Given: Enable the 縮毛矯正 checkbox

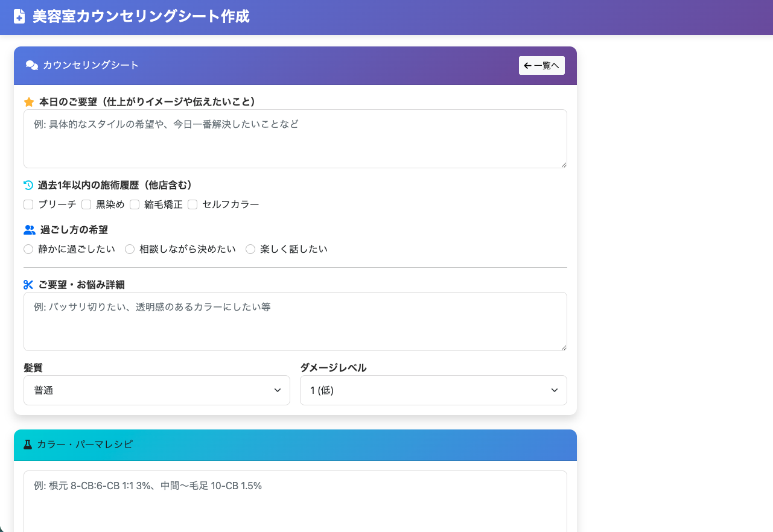Looking at the screenshot, I should point(135,204).
